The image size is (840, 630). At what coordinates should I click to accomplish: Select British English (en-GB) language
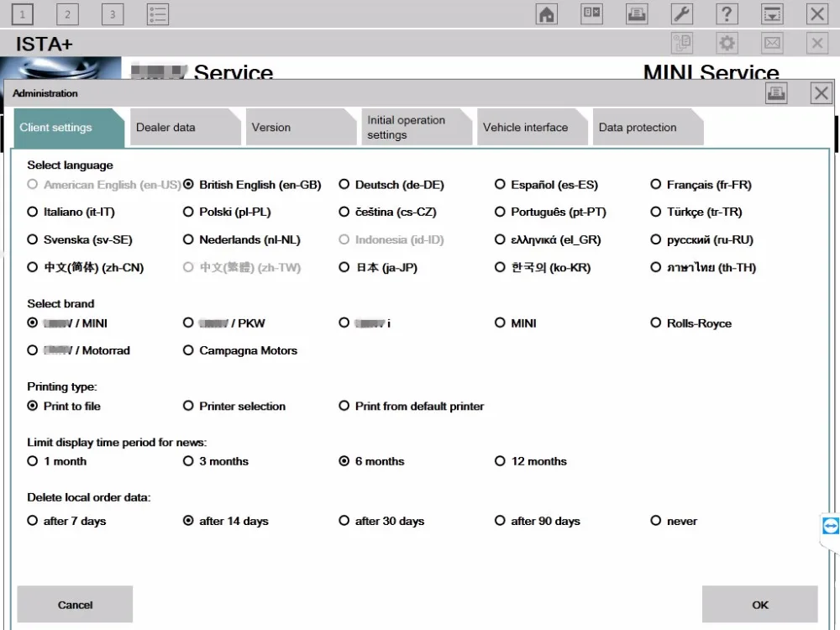[252, 185]
